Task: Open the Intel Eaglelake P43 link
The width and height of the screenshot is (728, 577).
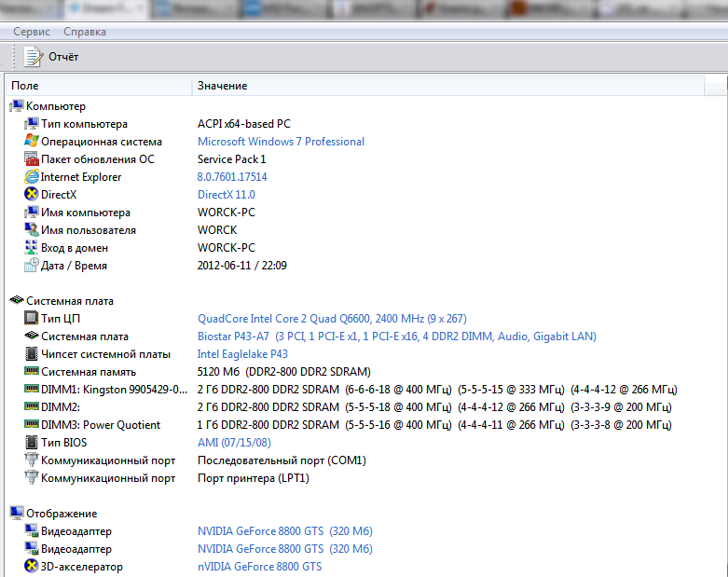Action: coord(242,354)
